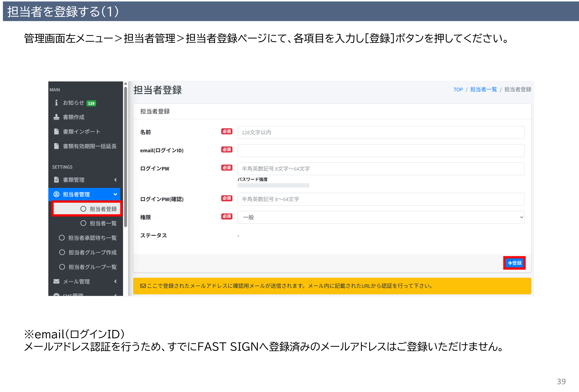Click the 書類管理 document icon
Image resolution: width=579 pixels, height=392 pixels.
[56, 179]
